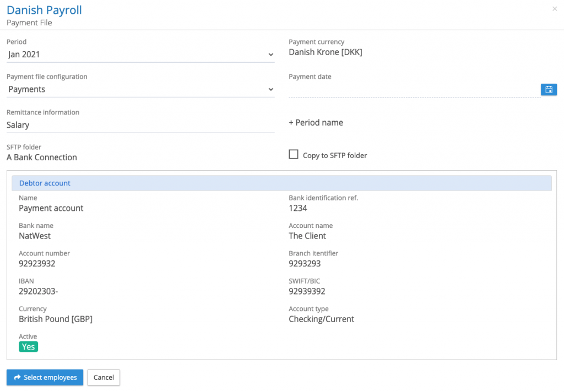Image resolution: width=564 pixels, height=392 pixels.
Task: Open the Payment date calendar picker
Action: coord(549,90)
